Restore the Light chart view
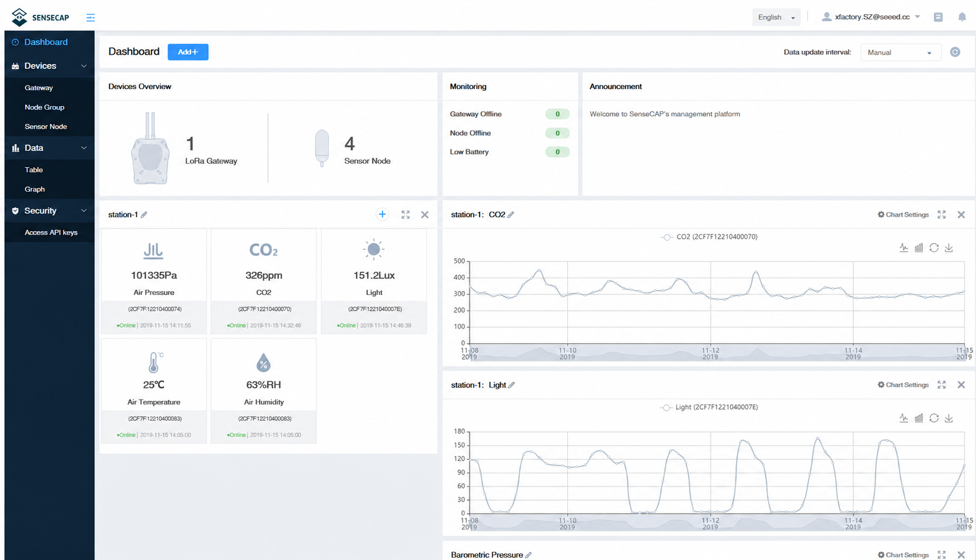The height and width of the screenshot is (560, 976). [x=934, y=418]
